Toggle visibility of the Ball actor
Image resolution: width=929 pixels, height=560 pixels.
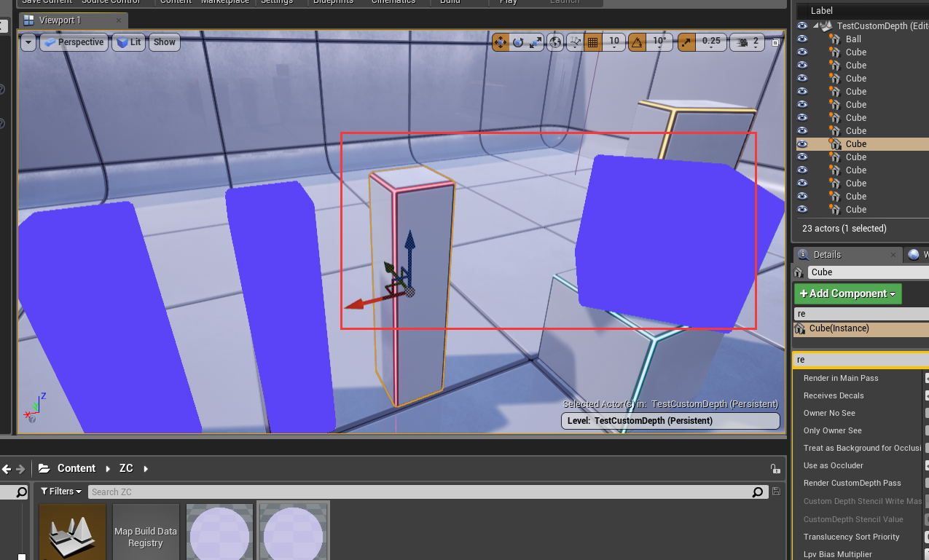pos(802,39)
